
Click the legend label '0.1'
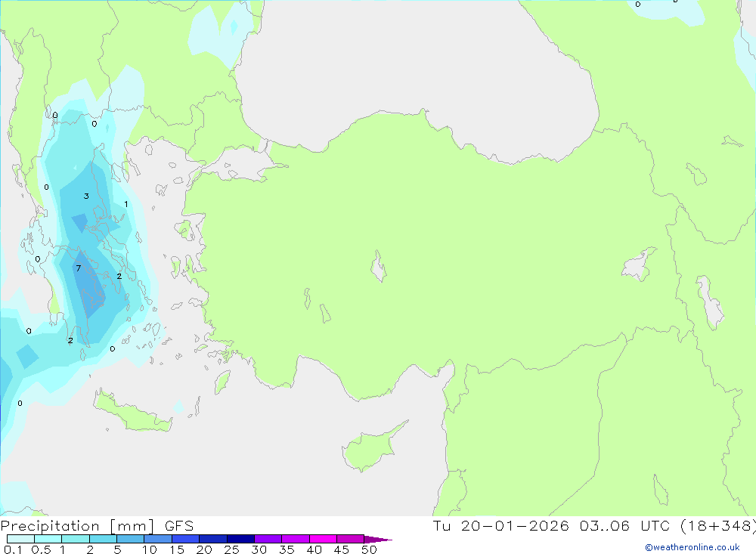coord(13,549)
